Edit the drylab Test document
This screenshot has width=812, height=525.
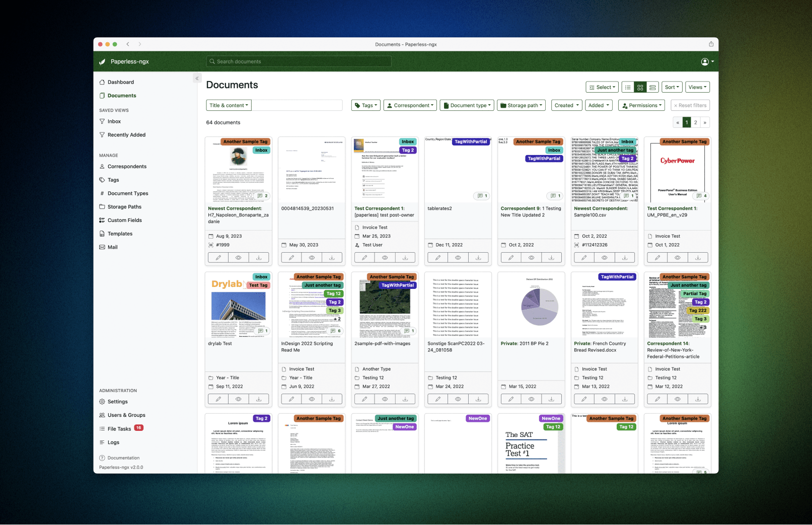[x=218, y=399]
